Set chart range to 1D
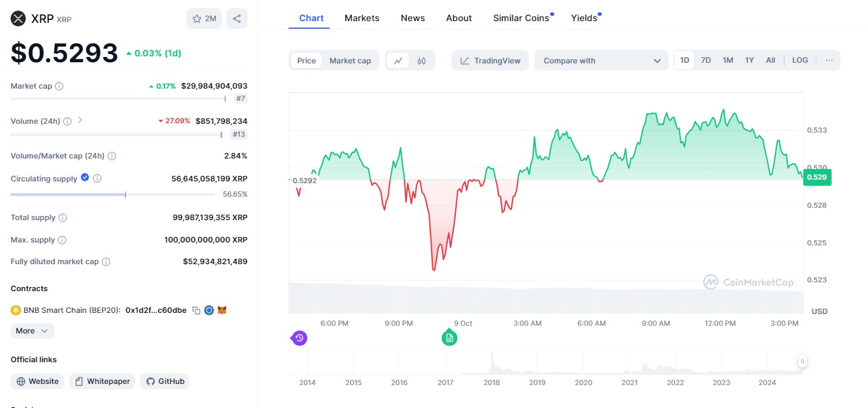Screen dimensions: 868x408 point(684,60)
